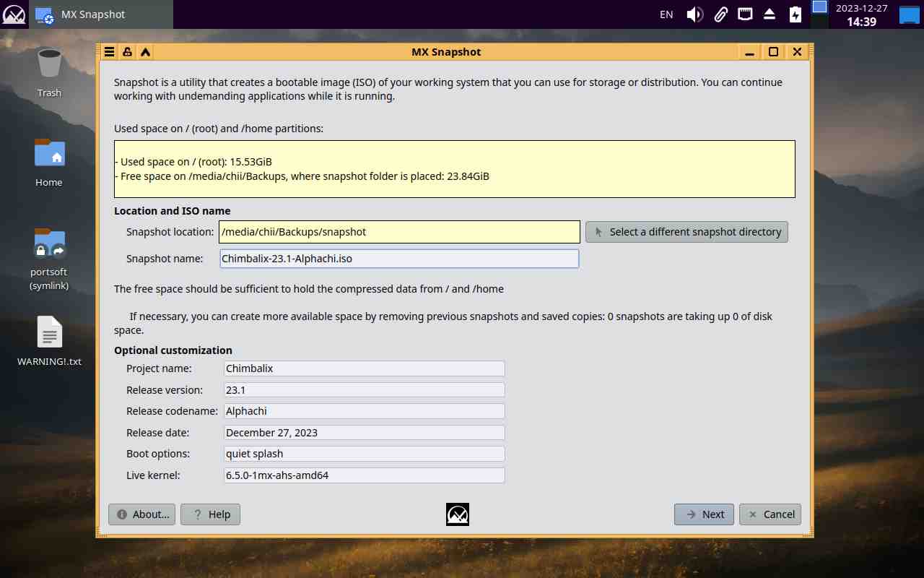Select the portsoft symlink folder icon
This screenshot has width=924, height=578.
(x=49, y=259)
